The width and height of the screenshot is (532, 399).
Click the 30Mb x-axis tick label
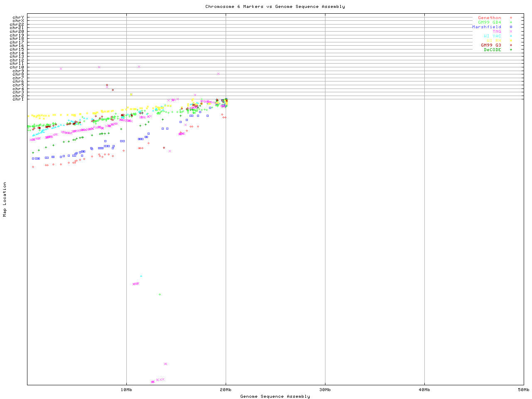point(325,390)
